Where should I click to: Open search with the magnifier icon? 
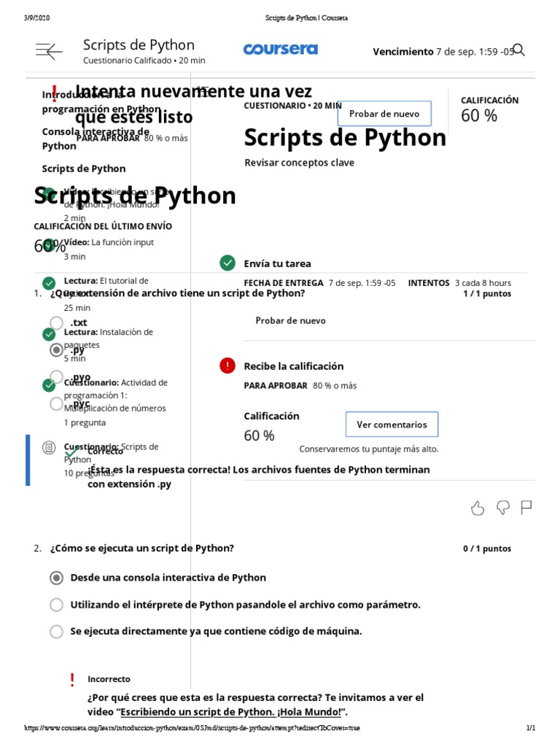click(519, 50)
